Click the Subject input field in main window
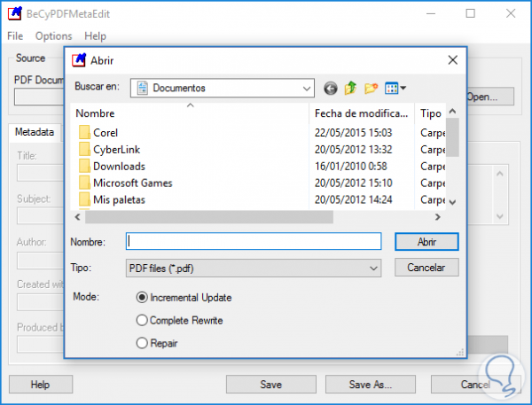This screenshot has width=532, height=405. pyautogui.click(x=41, y=215)
